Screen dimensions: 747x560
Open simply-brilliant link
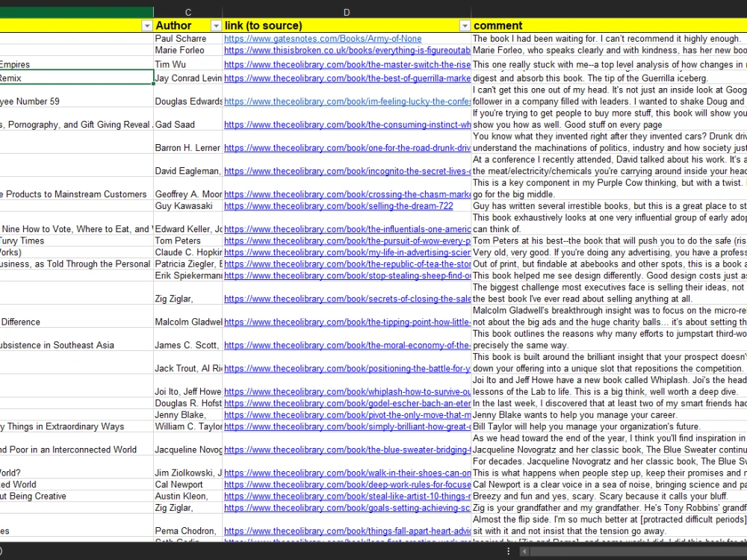pyautogui.click(x=347, y=426)
